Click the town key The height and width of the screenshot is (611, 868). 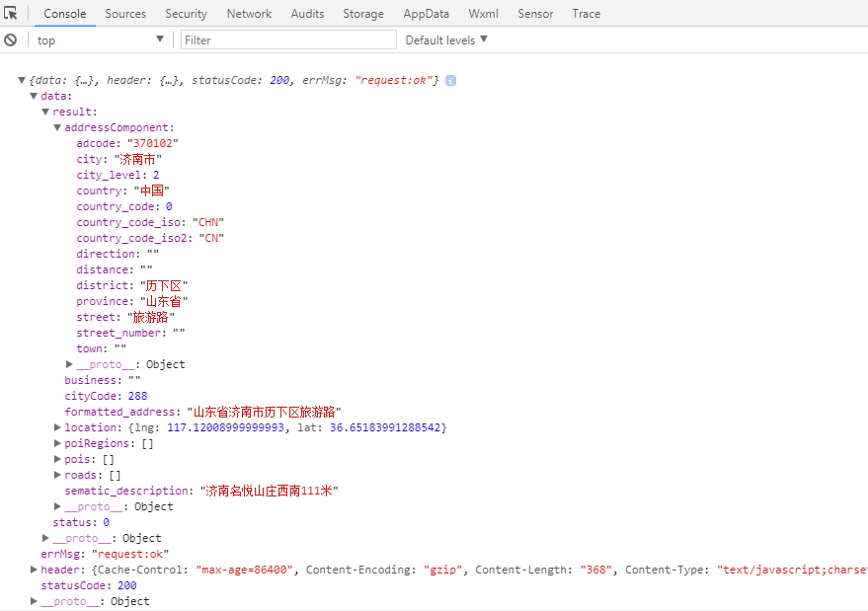click(90, 348)
